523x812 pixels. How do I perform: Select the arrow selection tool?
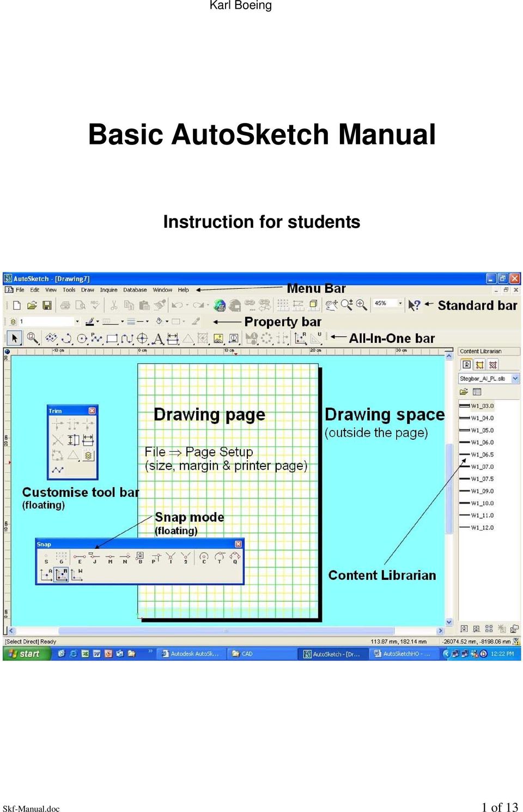click(x=15, y=338)
